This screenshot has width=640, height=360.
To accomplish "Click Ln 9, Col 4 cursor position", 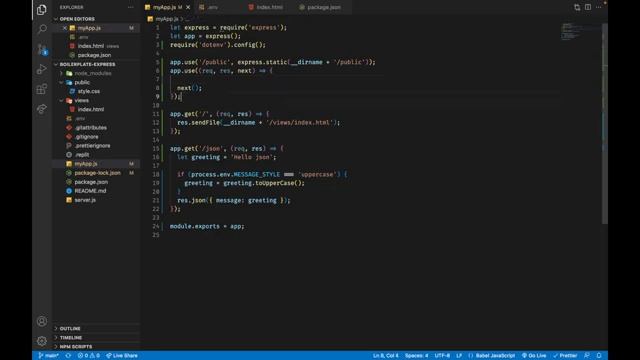I will pyautogui.click(x=386, y=356).
